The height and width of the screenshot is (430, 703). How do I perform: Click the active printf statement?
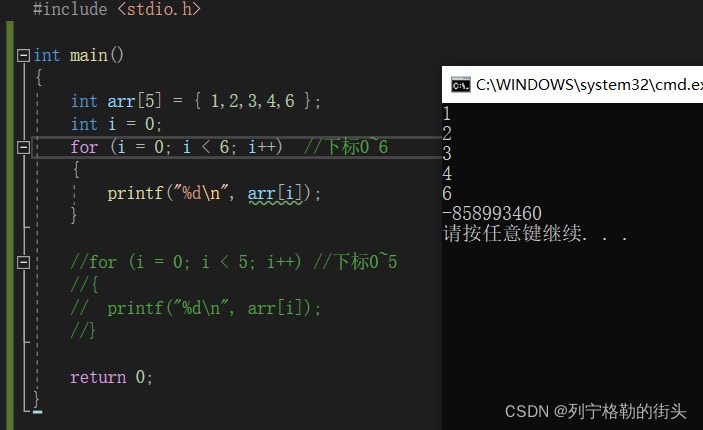click(214, 194)
